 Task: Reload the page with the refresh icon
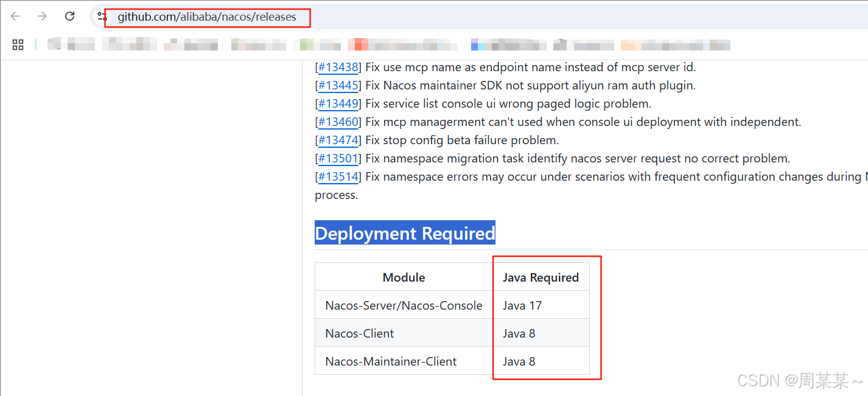click(x=70, y=16)
